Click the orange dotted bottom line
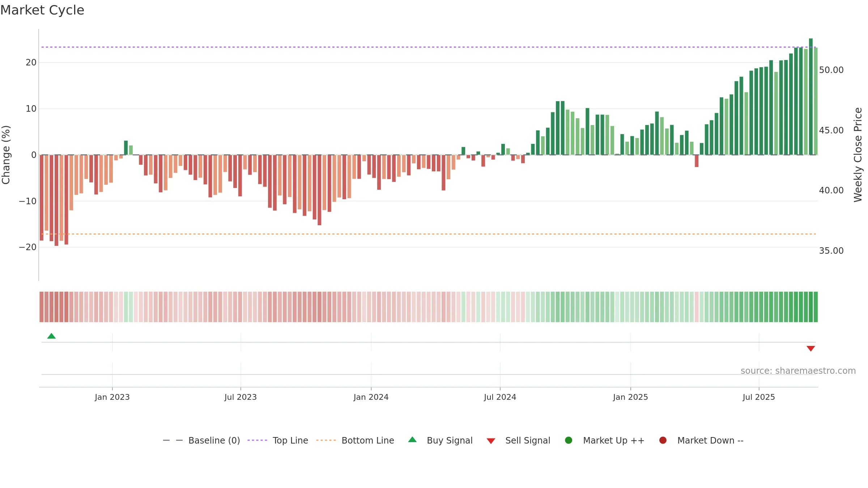Screen dimensions: 868x488 pos(429,234)
